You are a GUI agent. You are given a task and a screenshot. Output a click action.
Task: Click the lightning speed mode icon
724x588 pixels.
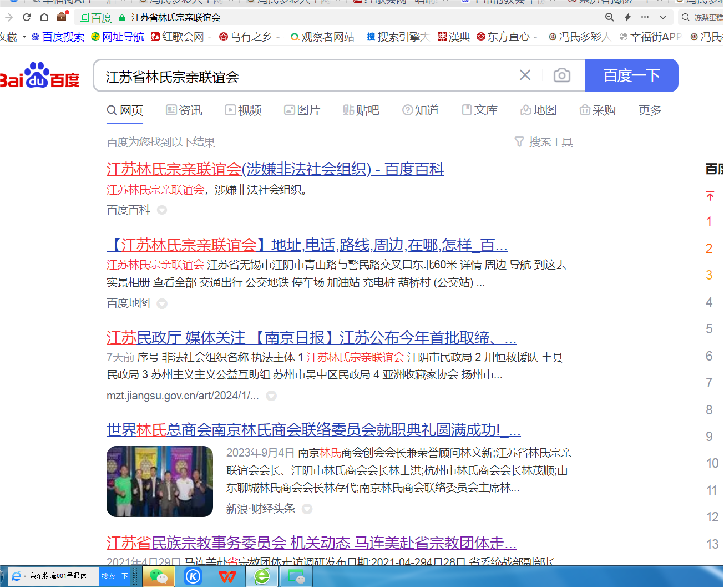point(627,17)
